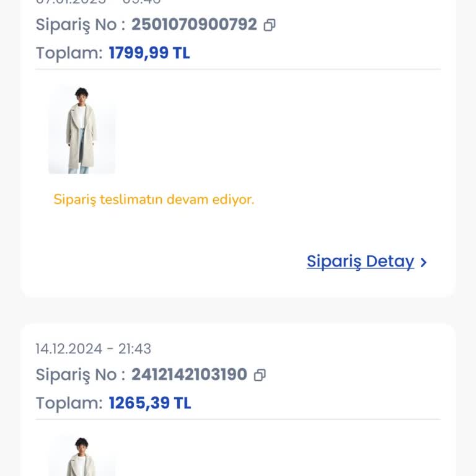Click the 1265,39 TL total amount
Viewport: 476px width, 476px height.
click(150, 403)
